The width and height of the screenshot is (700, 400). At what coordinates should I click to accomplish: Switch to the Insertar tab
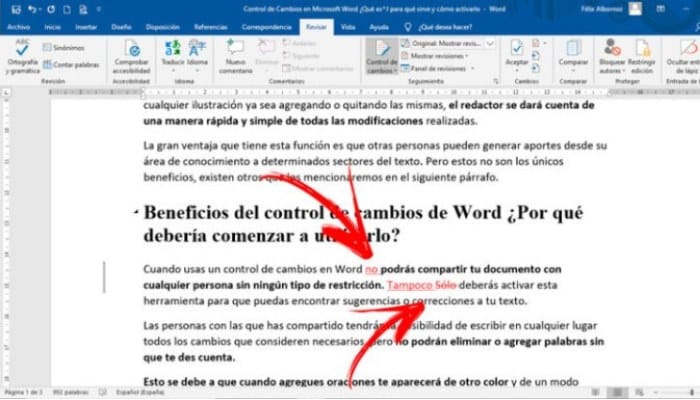[86, 27]
